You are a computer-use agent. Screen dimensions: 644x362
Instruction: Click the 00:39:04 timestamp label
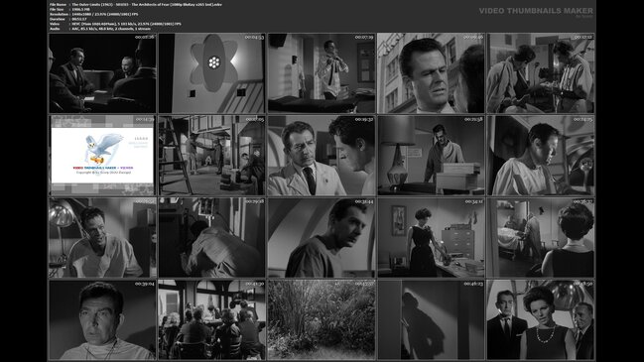tap(145, 284)
